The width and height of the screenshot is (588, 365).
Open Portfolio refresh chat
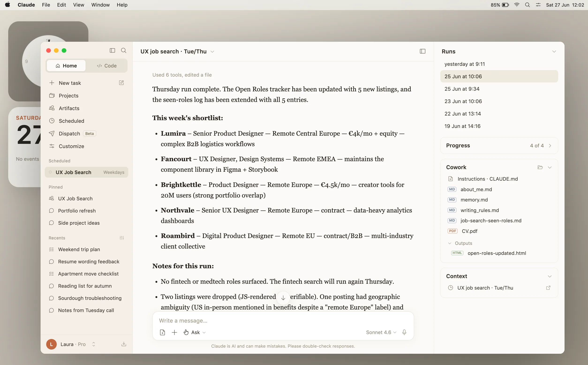click(87, 211)
